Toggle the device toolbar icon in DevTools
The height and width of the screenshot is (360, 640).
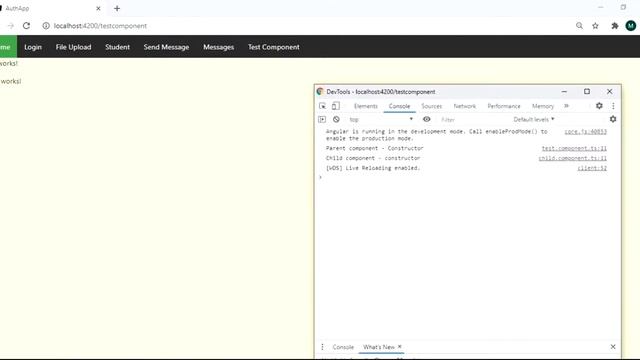click(336, 106)
